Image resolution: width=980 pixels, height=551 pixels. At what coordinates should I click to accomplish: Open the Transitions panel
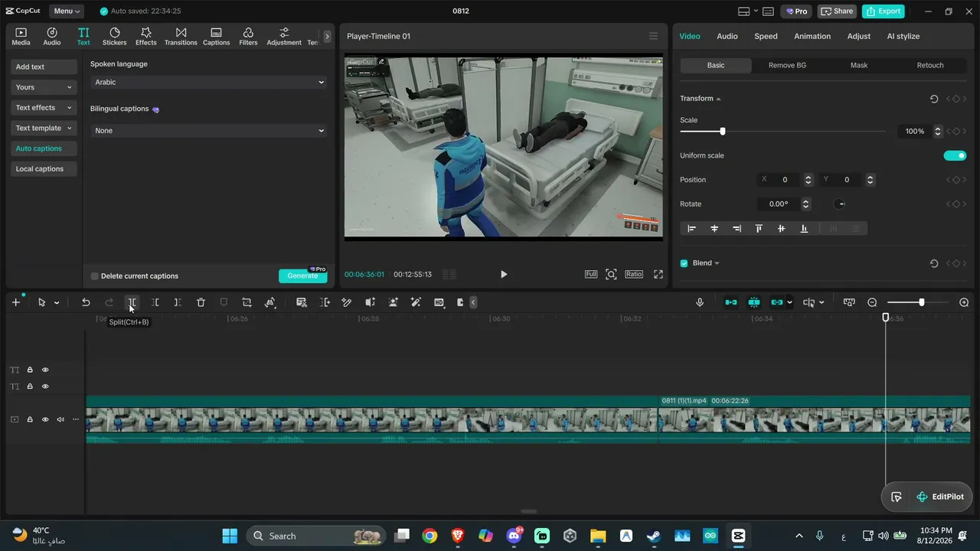[x=181, y=36]
